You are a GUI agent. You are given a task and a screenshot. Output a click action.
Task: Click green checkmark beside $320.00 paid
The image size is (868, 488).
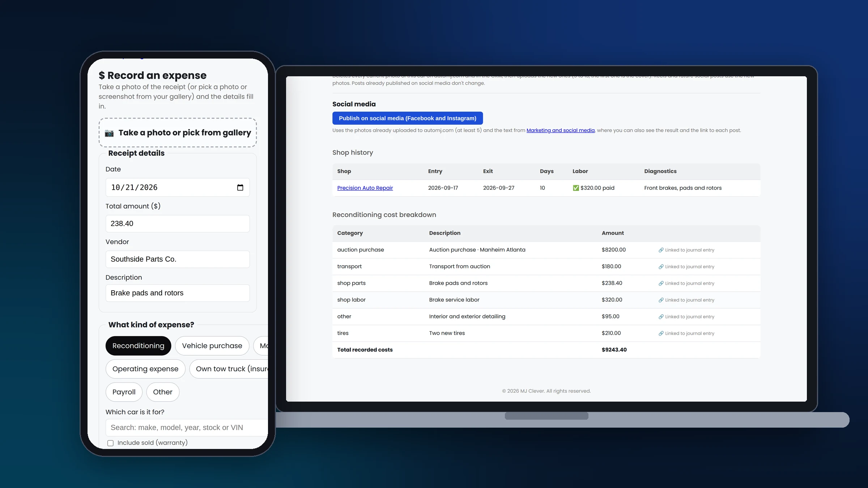pos(576,188)
